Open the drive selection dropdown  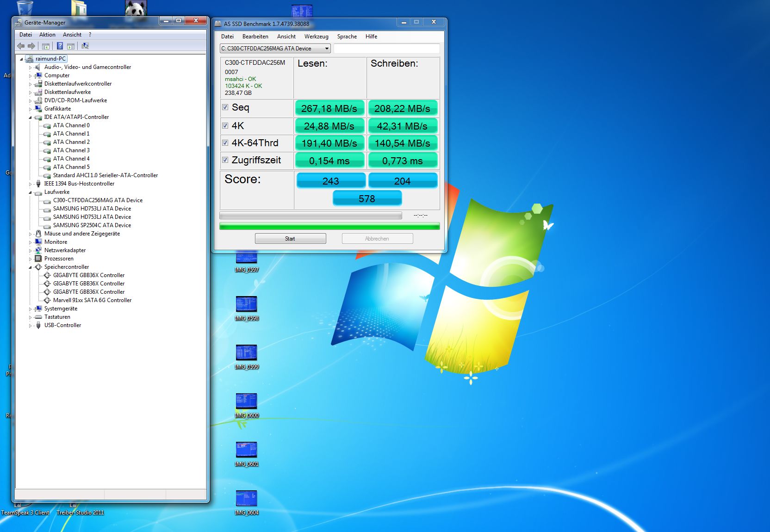(x=327, y=49)
